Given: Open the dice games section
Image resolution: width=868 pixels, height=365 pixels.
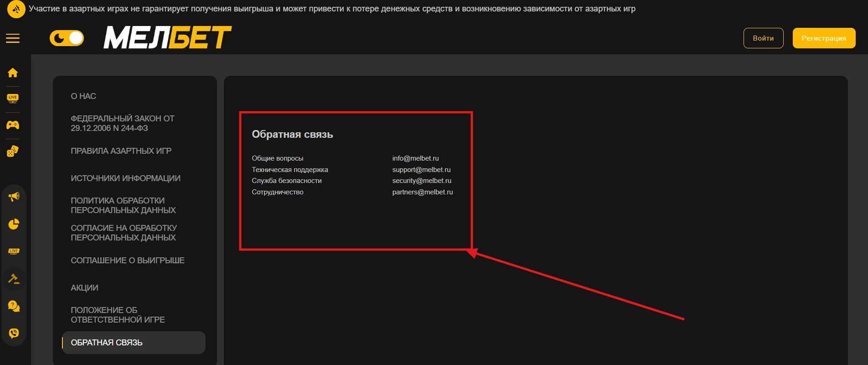Looking at the screenshot, I should (13, 151).
